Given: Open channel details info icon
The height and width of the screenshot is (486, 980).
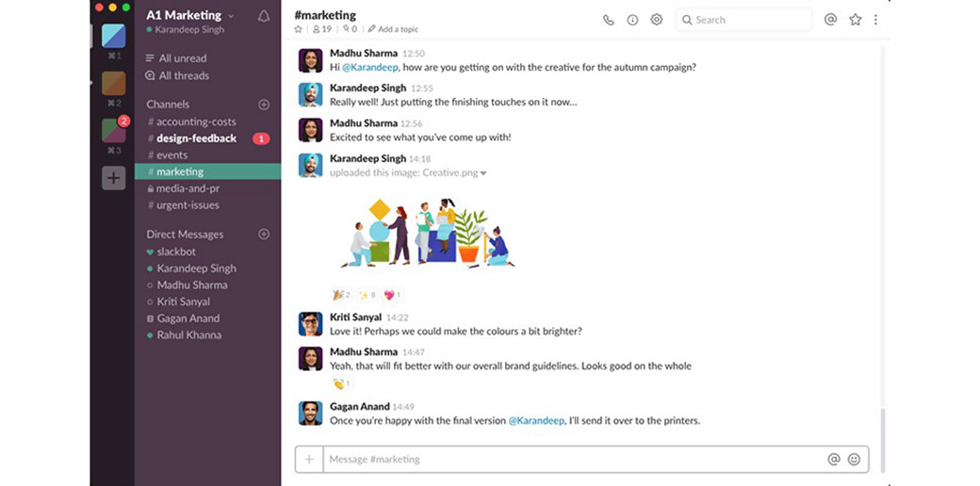Looking at the screenshot, I should (x=632, y=20).
